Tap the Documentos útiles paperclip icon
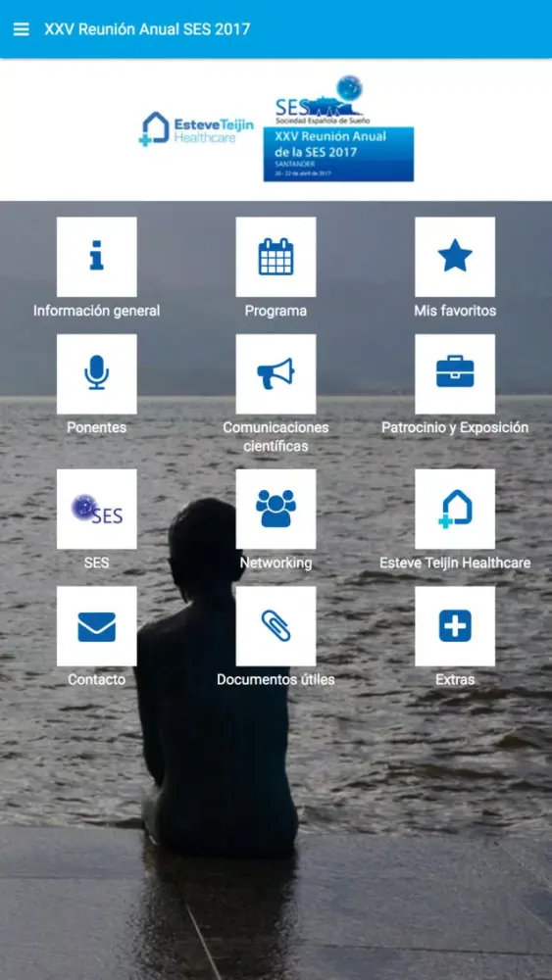552x980 pixels. (276, 626)
